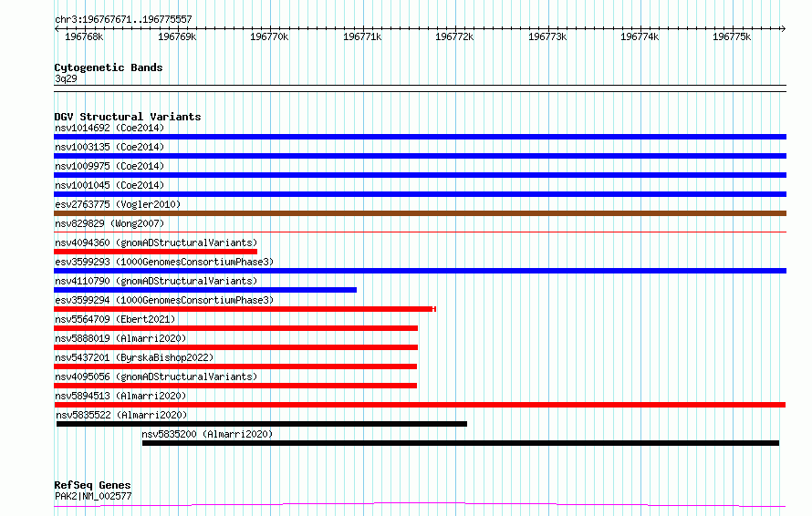Open nsv1001045 (Coe2014) variant label
Image resolution: width=812 pixels, height=516 pixels.
click(109, 185)
